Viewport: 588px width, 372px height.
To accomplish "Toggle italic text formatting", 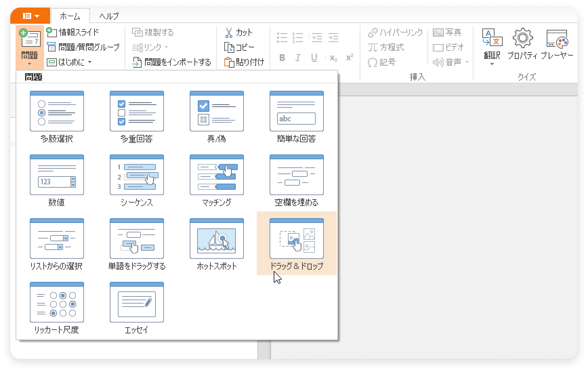I will (298, 58).
